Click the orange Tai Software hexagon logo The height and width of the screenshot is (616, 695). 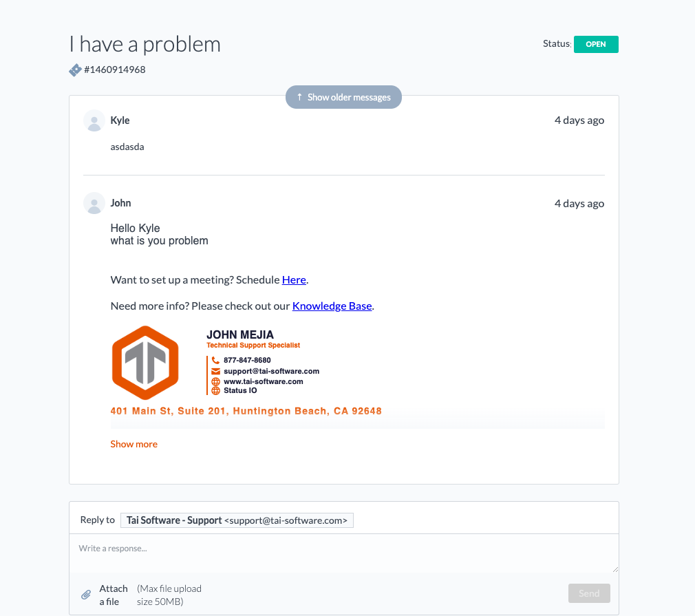tap(145, 363)
